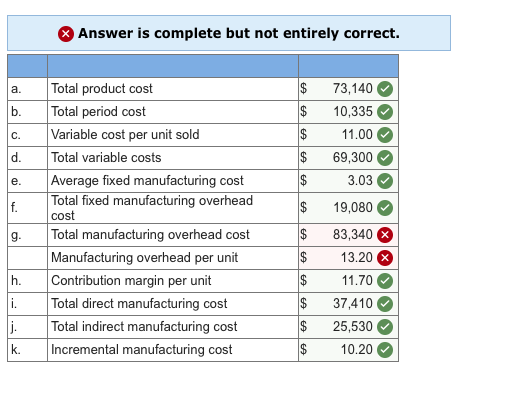Select the Total manufacturing overhead cost value
The image size is (506, 393).
348,235
